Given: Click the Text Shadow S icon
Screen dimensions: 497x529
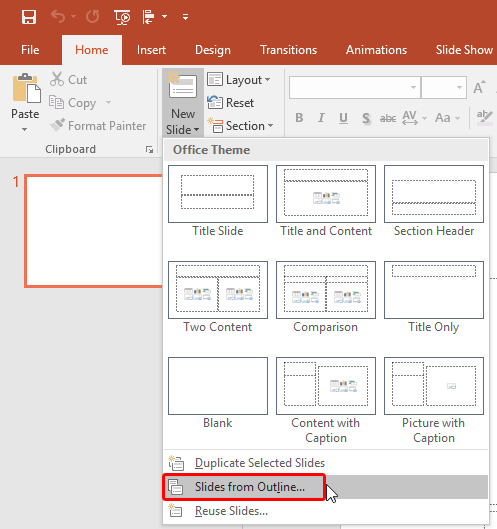Looking at the screenshot, I should [x=366, y=118].
